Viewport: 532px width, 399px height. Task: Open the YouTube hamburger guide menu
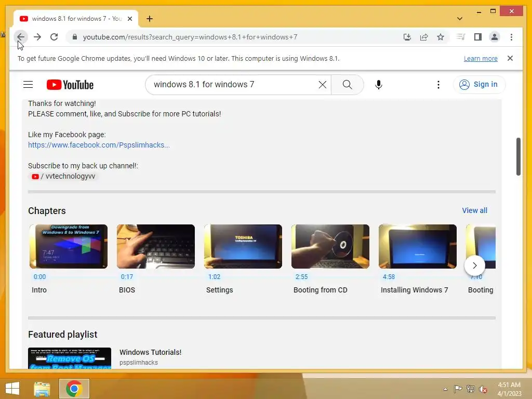(28, 85)
